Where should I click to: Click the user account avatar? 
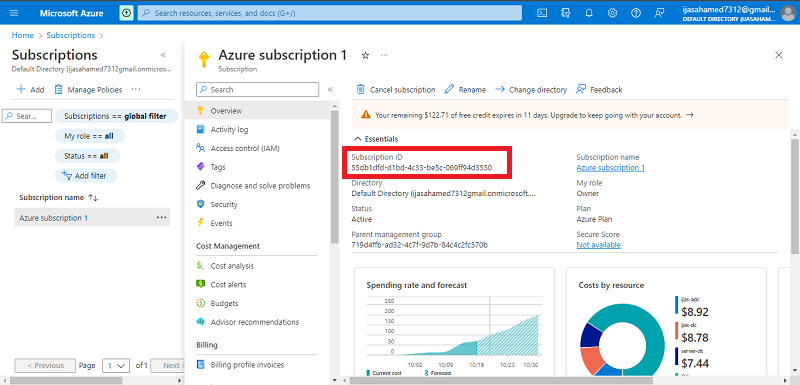point(788,13)
